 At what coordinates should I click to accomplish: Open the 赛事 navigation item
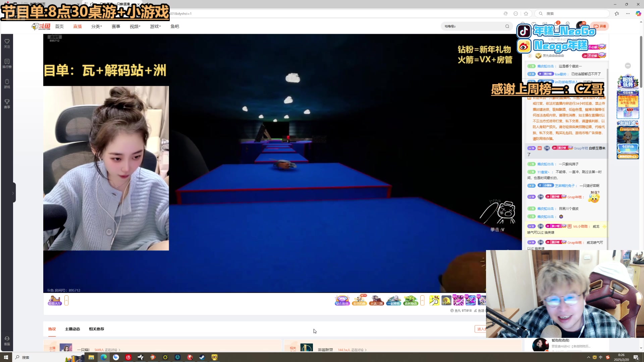coord(116,26)
